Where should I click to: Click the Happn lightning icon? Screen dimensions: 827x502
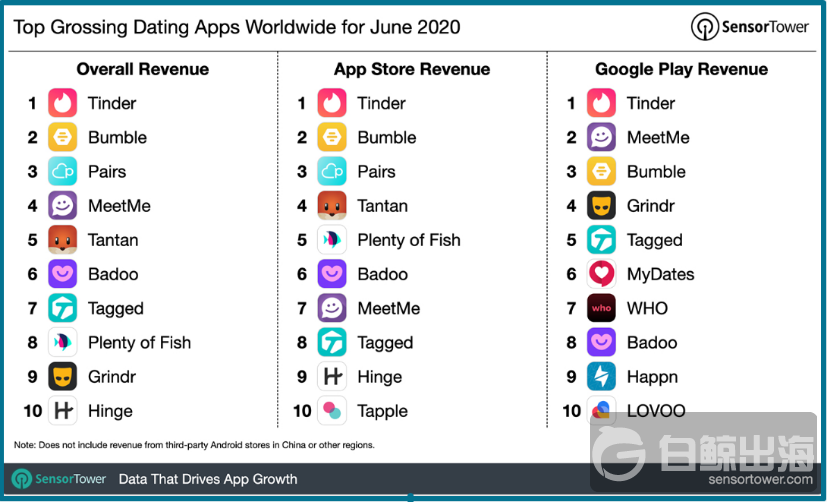(601, 376)
